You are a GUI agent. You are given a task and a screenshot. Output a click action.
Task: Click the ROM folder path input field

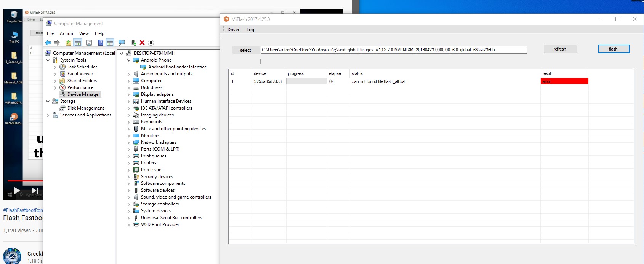click(394, 50)
